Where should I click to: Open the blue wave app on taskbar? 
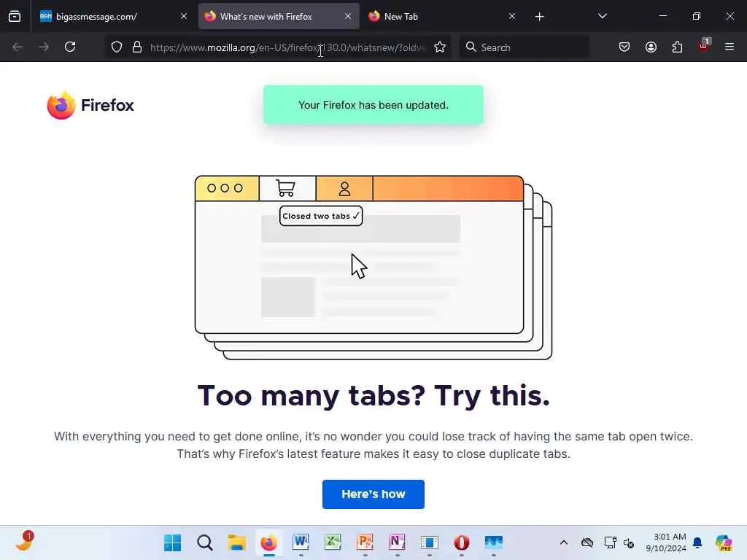click(494, 542)
